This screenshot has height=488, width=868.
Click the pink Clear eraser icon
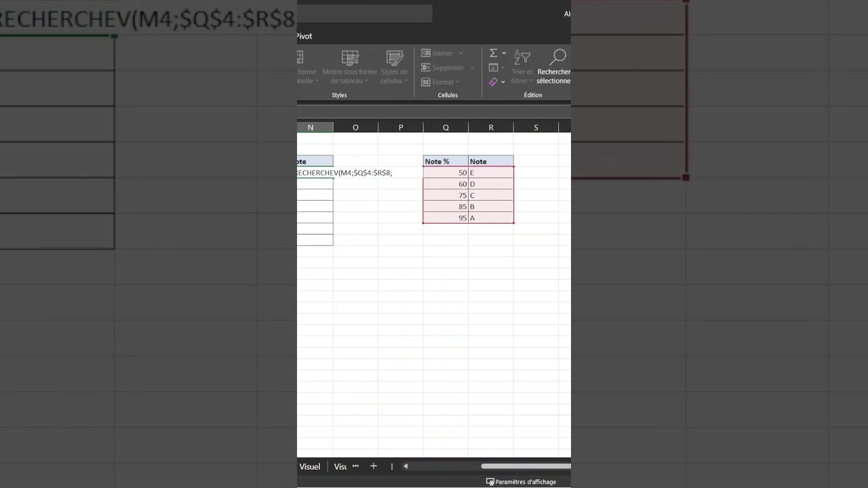pyautogui.click(x=494, y=81)
